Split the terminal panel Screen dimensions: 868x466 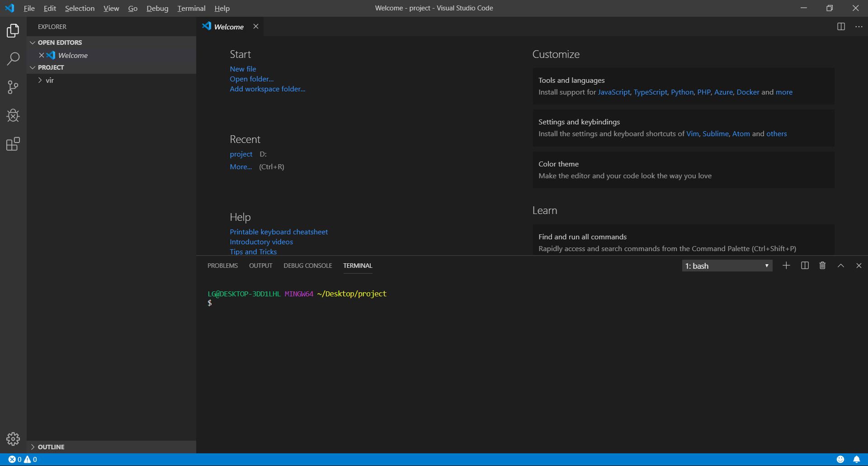tap(805, 266)
